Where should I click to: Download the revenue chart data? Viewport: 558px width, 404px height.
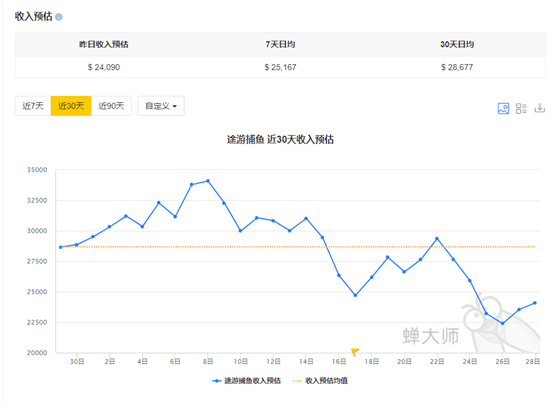(x=539, y=108)
